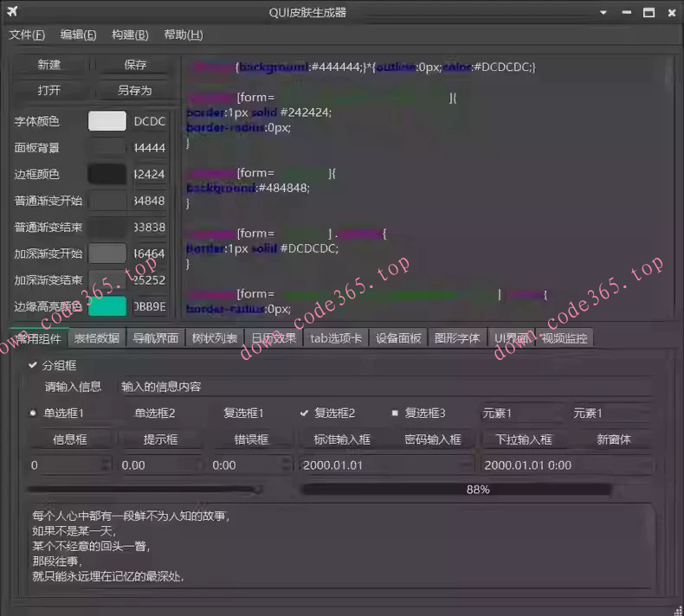This screenshot has height=616, width=684.
Task: Click the 字体颜色 hex value field
Action: click(x=150, y=121)
